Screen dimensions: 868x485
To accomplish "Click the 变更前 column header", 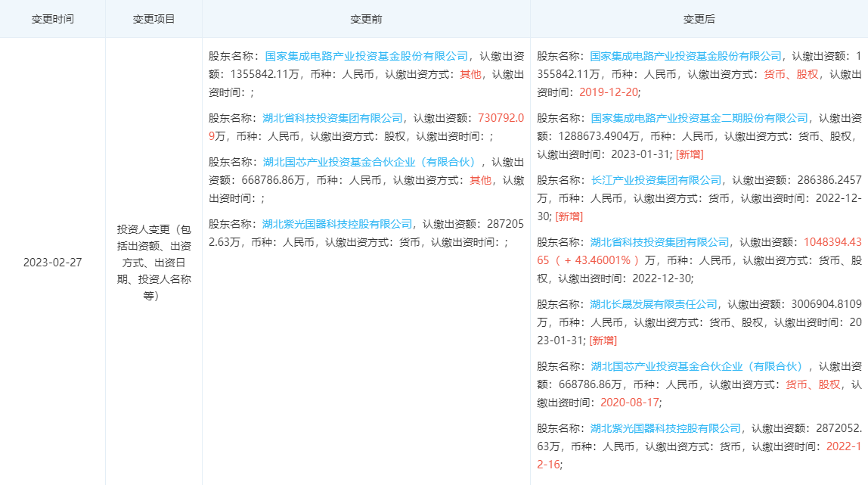I will pos(366,19).
